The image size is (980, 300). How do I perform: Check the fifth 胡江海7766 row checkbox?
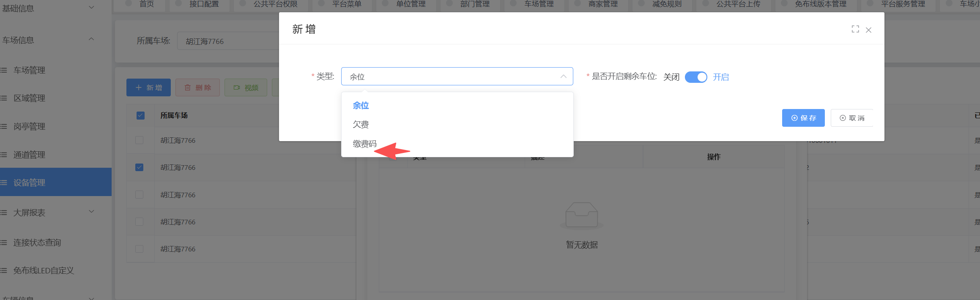139,249
